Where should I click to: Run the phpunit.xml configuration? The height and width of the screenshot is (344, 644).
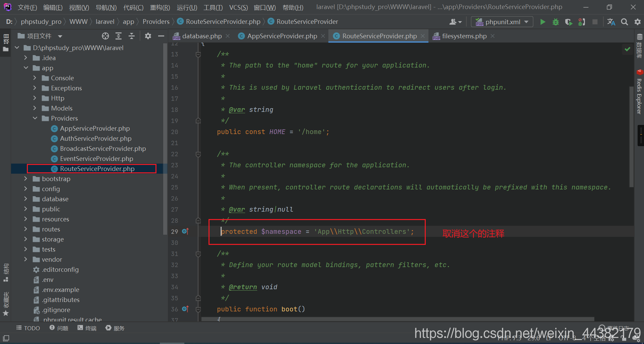[x=543, y=22]
